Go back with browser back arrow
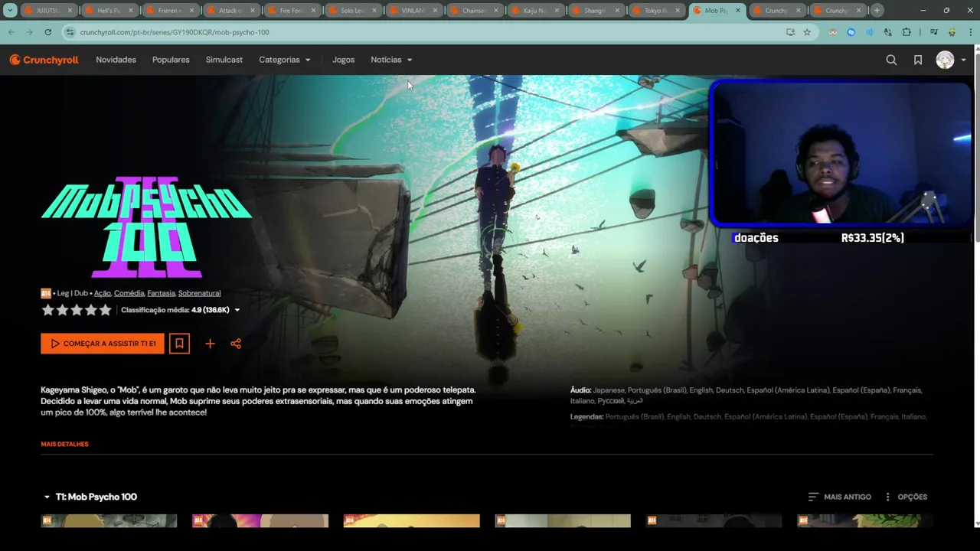The image size is (980, 551). pyautogui.click(x=11, y=32)
